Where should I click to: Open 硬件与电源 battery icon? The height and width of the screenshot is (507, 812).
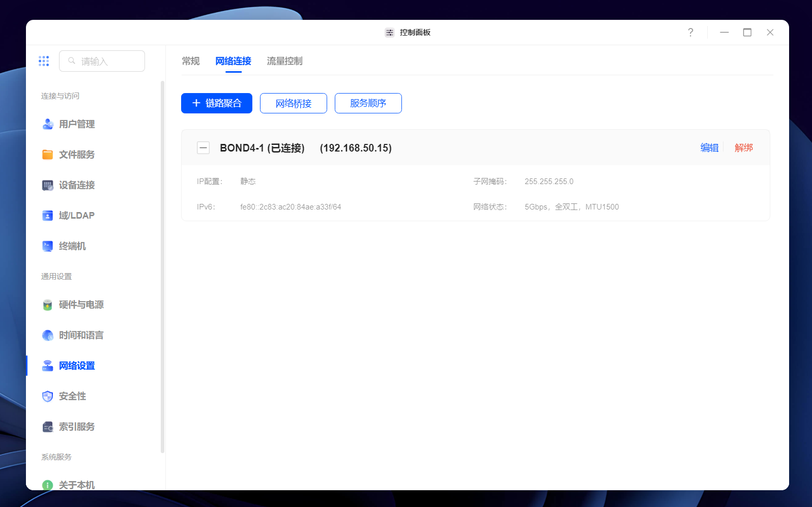point(48,305)
